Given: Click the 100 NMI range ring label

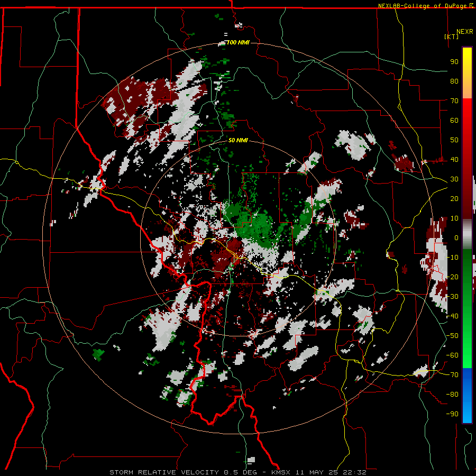Looking at the screenshot, I should tap(238, 42).
